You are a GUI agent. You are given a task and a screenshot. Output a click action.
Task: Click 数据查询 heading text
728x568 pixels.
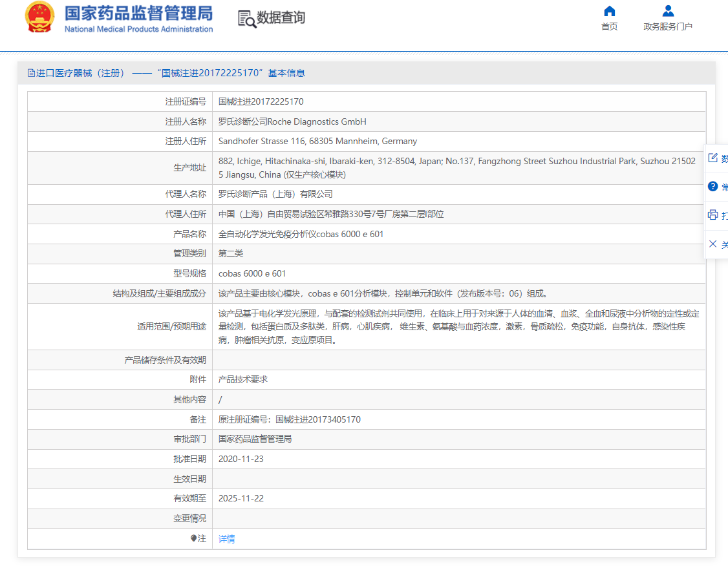point(281,17)
